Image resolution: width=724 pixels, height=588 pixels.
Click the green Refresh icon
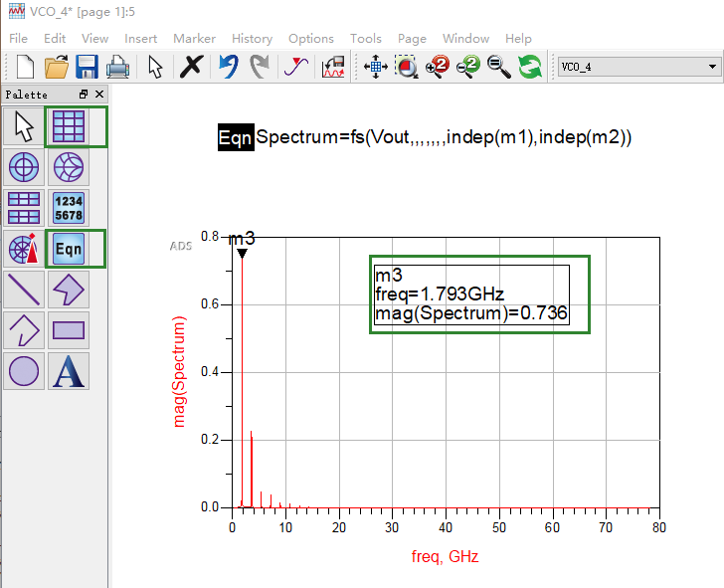(x=530, y=67)
